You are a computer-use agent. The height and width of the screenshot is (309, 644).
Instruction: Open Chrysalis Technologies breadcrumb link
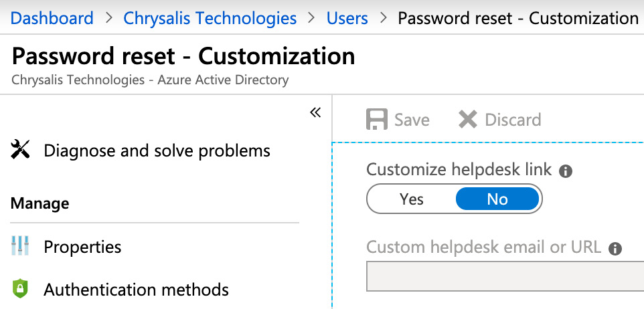click(x=210, y=17)
